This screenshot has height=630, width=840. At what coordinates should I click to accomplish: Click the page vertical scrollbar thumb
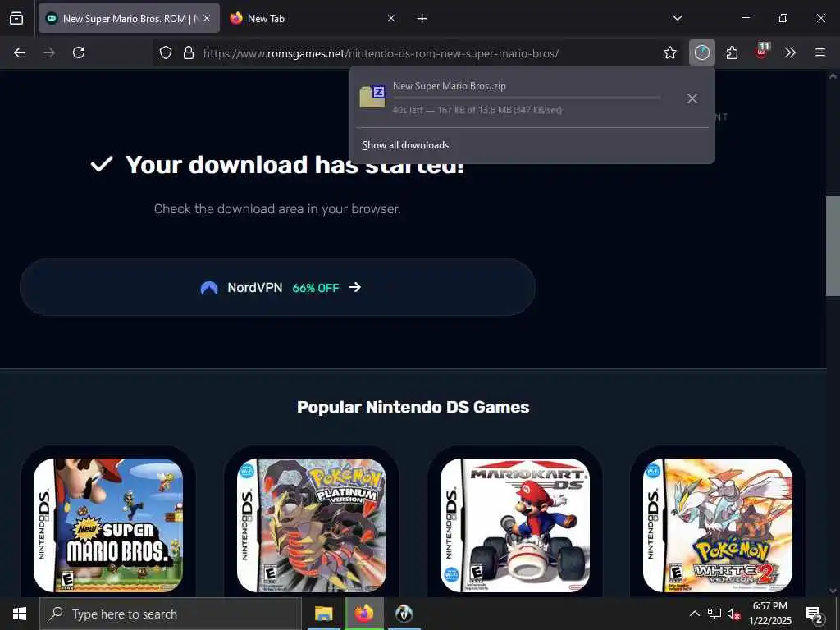click(x=833, y=246)
